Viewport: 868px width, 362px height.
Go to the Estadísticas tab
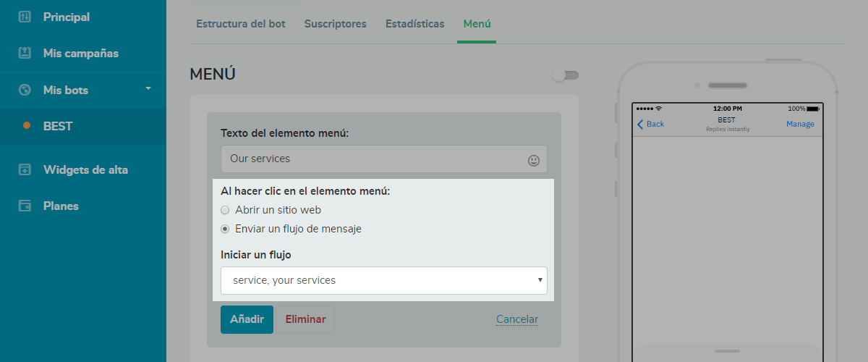tap(415, 24)
